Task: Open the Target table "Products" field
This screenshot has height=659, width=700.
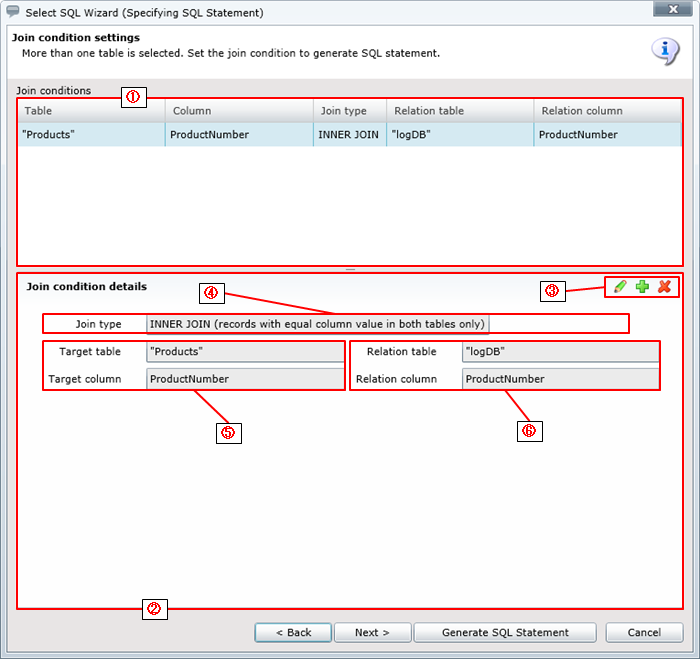Action: coord(244,352)
